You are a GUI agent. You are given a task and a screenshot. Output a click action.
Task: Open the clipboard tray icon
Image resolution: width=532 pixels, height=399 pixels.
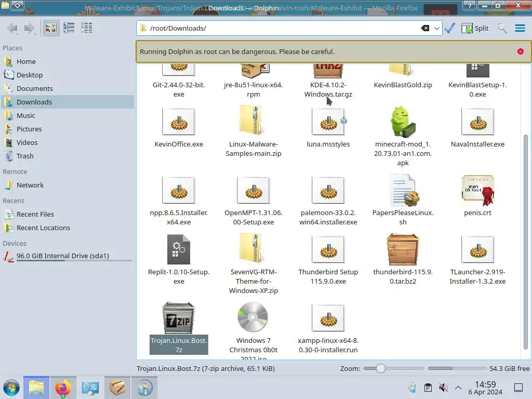pos(428,388)
